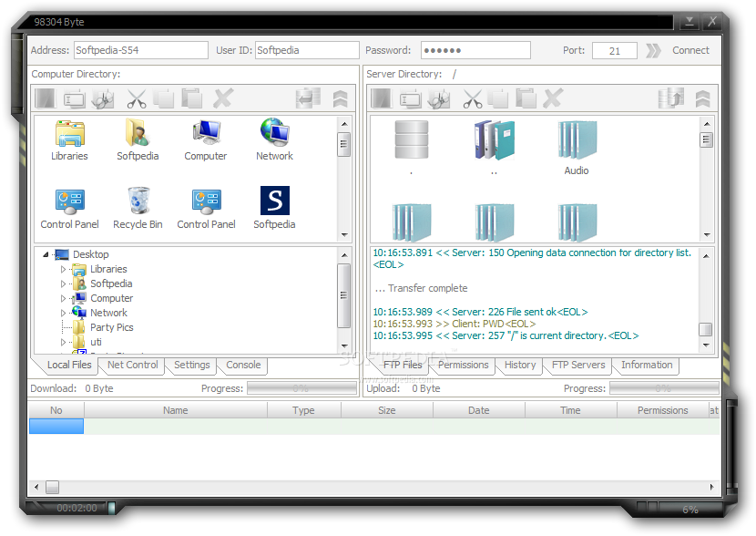Screen dimensions: 756x536
Task: Collapse the Desktop tree node
Action: pos(46,254)
